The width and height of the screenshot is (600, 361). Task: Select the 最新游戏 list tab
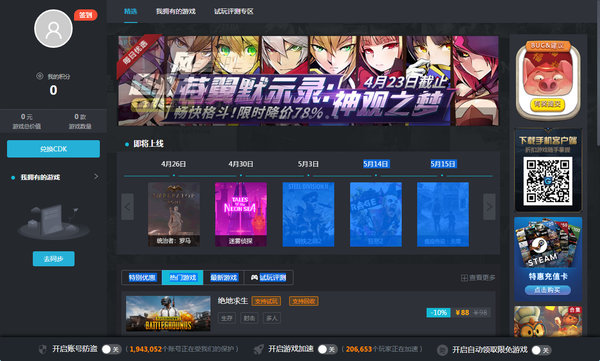tap(224, 278)
